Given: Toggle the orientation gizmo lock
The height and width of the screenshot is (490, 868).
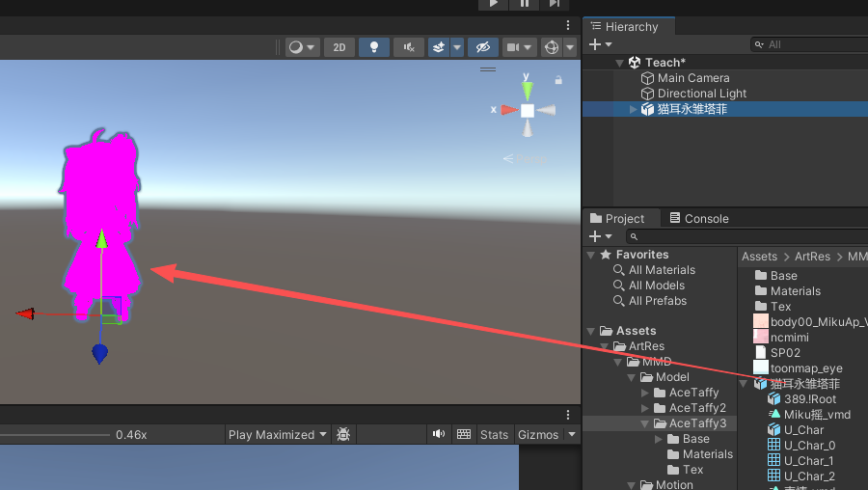Looking at the screenshot, I should pos(558,80).
